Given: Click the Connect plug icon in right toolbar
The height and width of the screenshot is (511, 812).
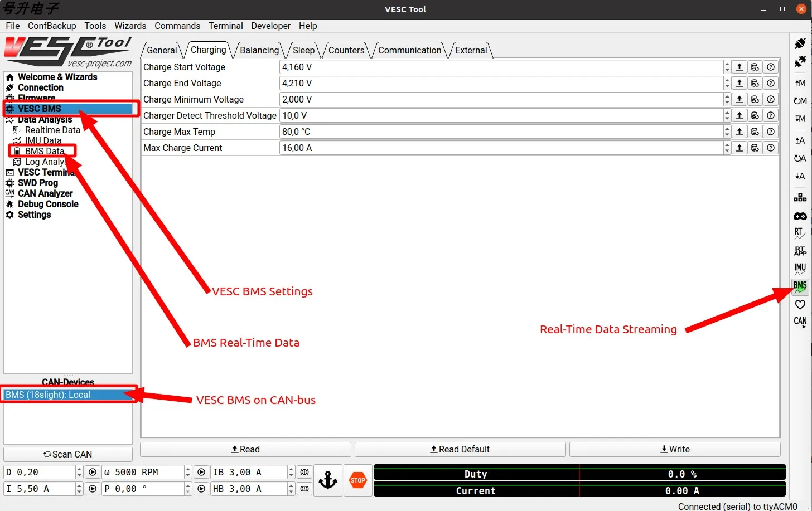Looking at the screenshot, I should click(x=800, y=43).
